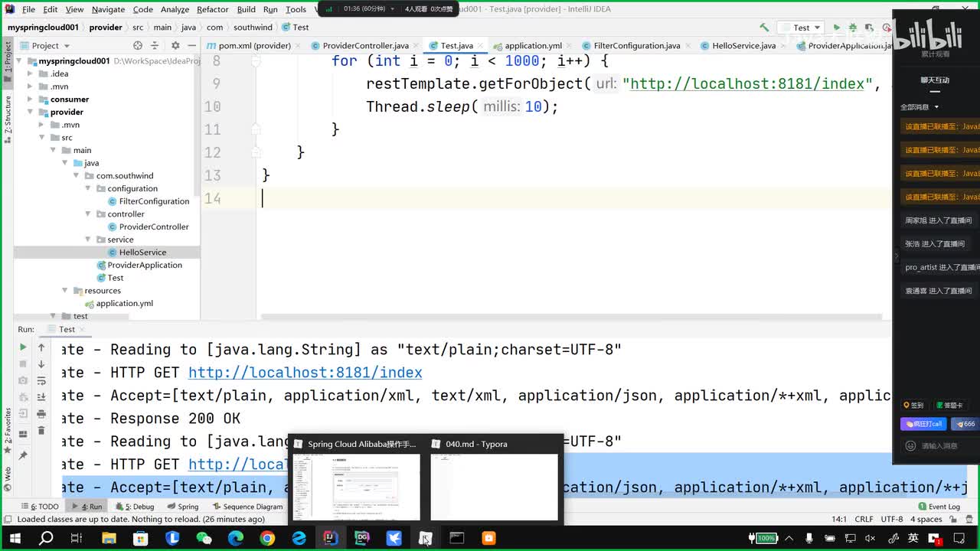Open WeChat from the taskbar

[x=204, y=538]
